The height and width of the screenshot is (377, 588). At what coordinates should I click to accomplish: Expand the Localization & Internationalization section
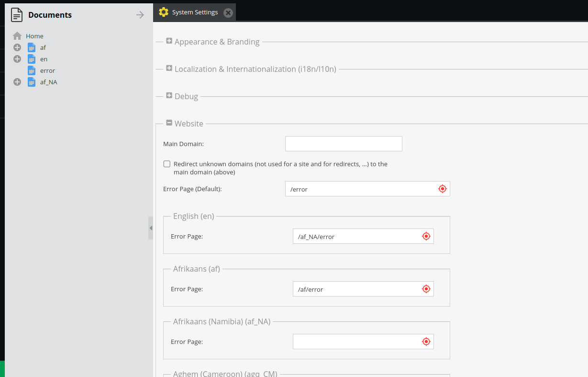pos(169,69)
